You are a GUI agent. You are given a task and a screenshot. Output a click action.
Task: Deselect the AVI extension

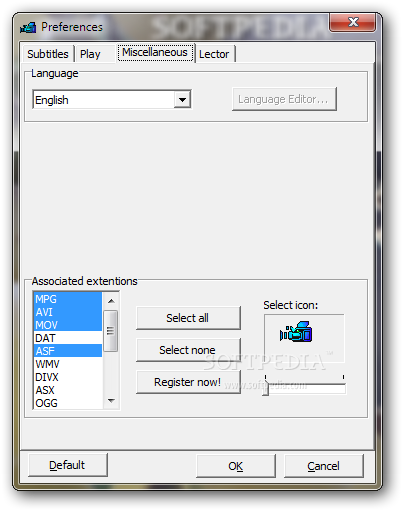click(68, 312)
